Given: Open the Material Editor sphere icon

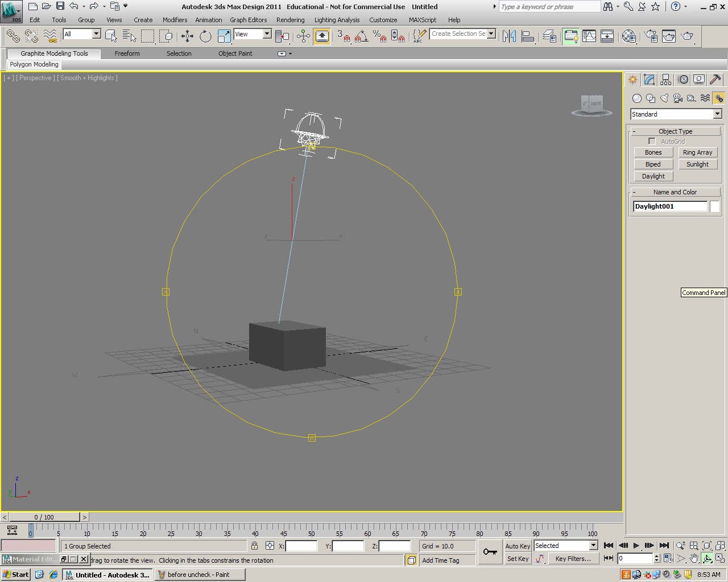Looking at the screenshot, I should [x=628, y=36].
